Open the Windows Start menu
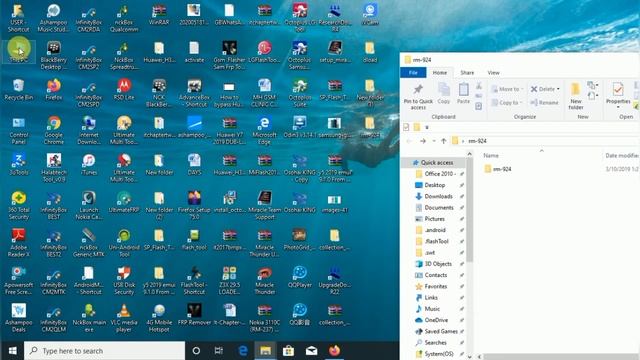Image resolution: width=640 pixels, height=360 pixels. pyautogui.click(x=12, y=350)
